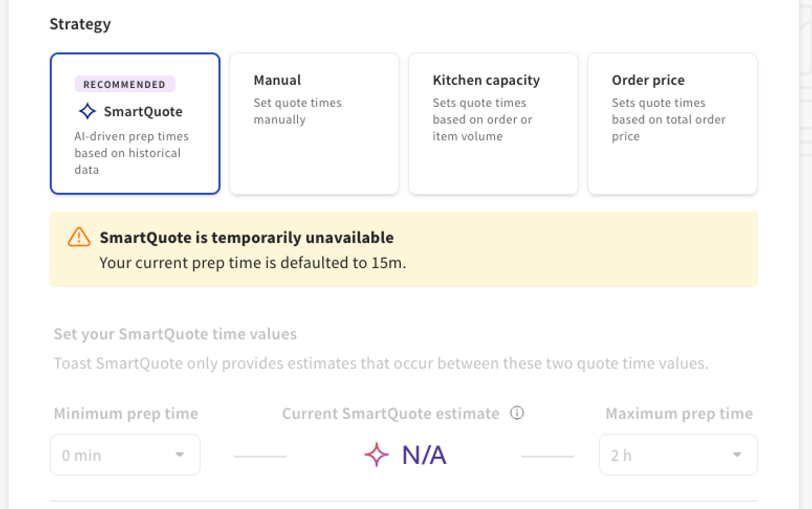Viewport: 812px width, 509px height.
Task: Click the blue SmartQuote sparkle icon
Action: (x=87, y=112)
